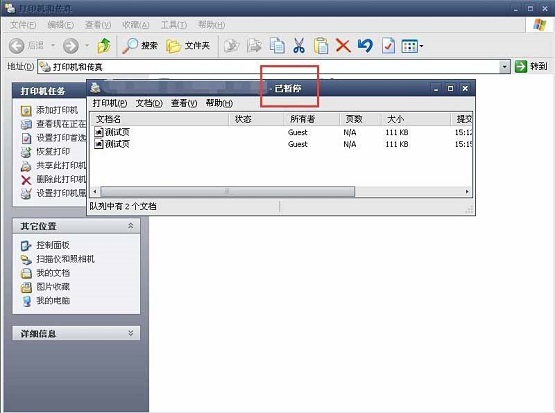Screen dimensions: 555x413
Task: Click the 我的电脑 computer icon
Action: click(27, 301)
